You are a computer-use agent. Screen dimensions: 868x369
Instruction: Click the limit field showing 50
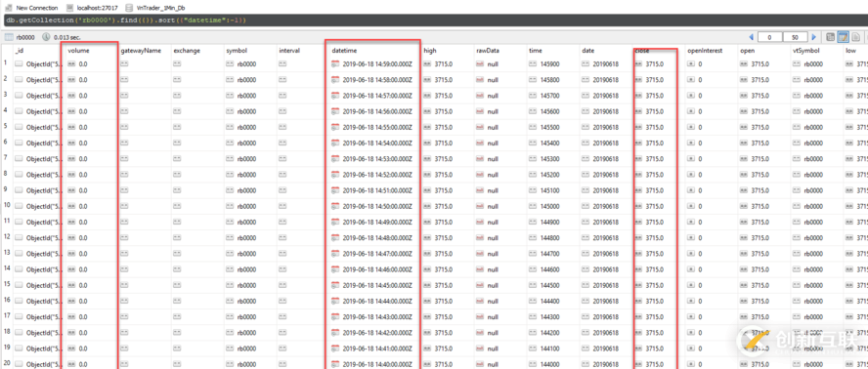(795, 37)
